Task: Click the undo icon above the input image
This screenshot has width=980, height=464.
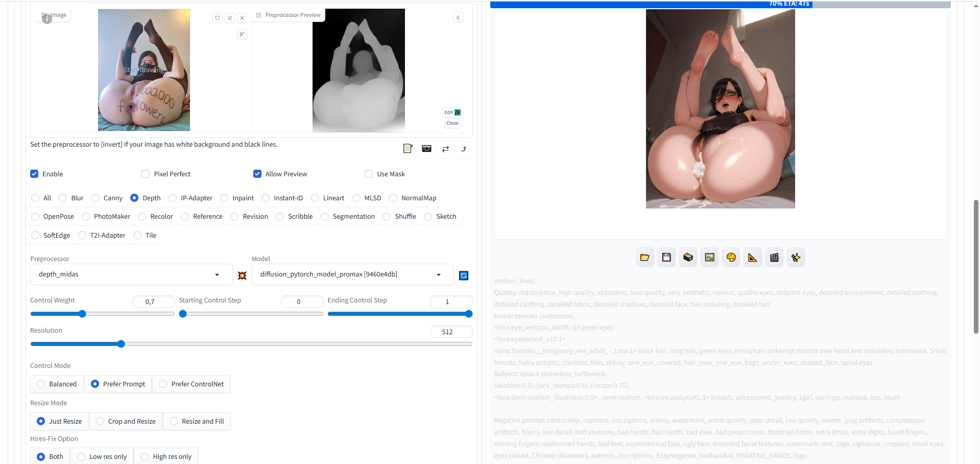Action: point(218,18)
